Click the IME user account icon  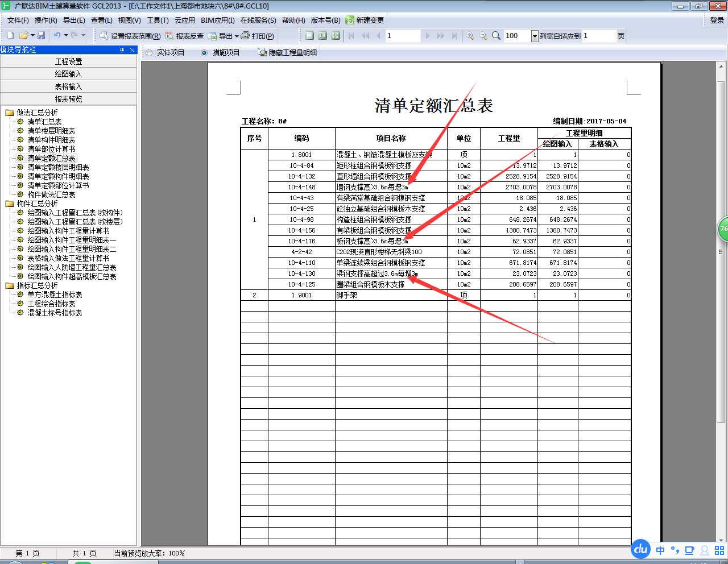tap(704, 550)
